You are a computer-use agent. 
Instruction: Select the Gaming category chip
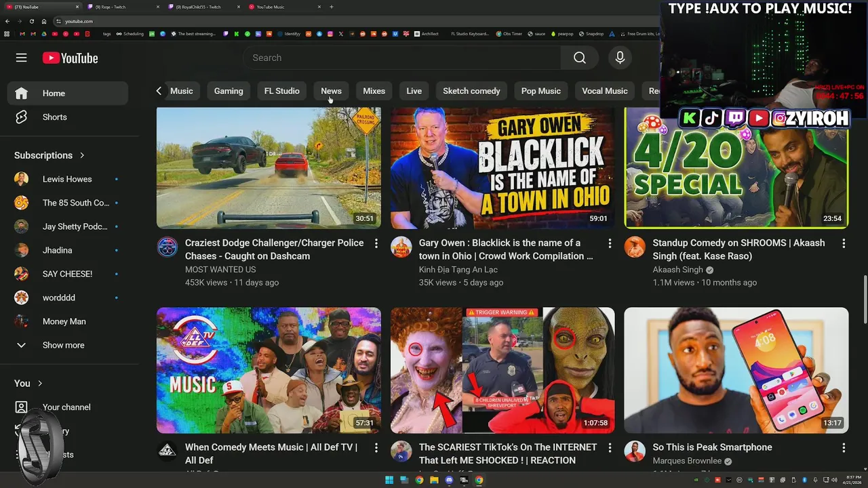[x=229, y=91]
